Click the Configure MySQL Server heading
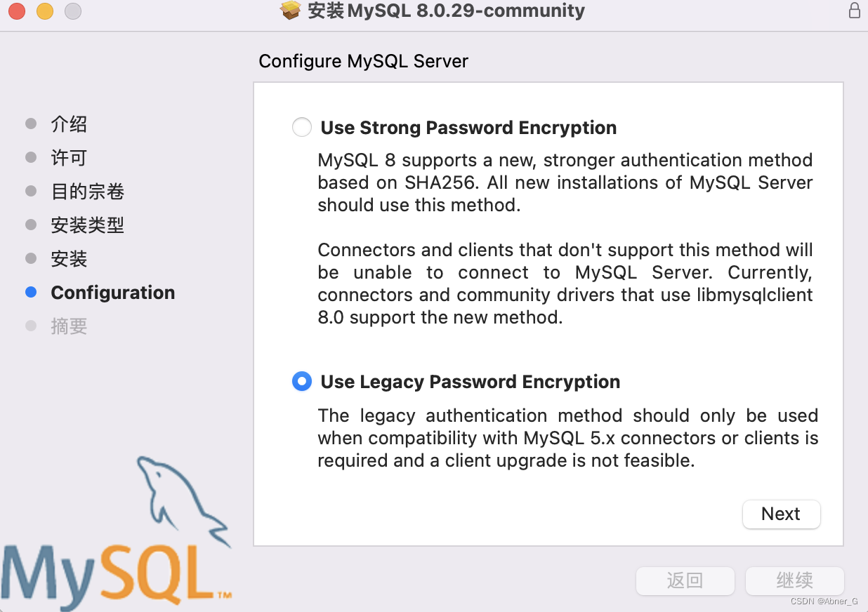This screenshot has width=868, height=612. (x=363, y=62)
